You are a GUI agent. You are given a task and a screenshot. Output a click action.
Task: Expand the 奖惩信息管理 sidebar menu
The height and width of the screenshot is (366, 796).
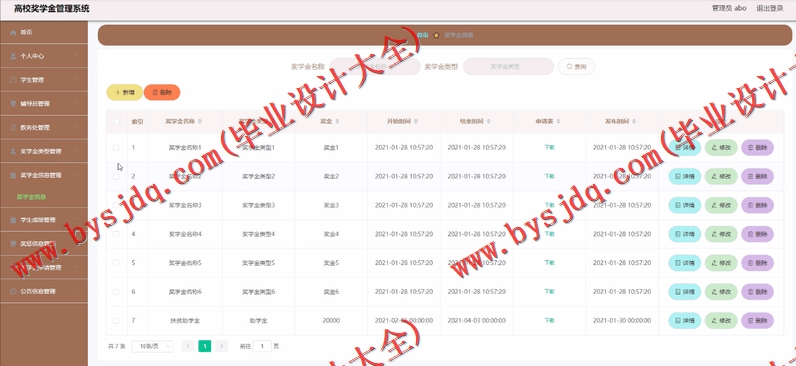coord(44,244)
